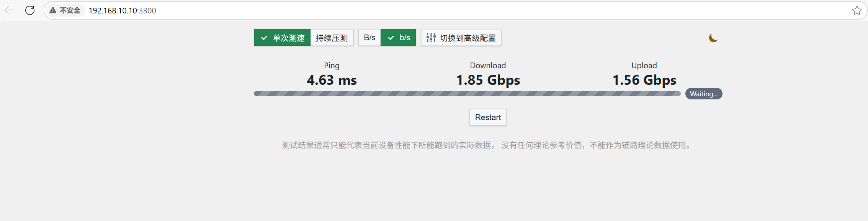The height and width of the screenshot is (221, 868).
Task: Click the browser back arrow
Action: coord(9,10)
